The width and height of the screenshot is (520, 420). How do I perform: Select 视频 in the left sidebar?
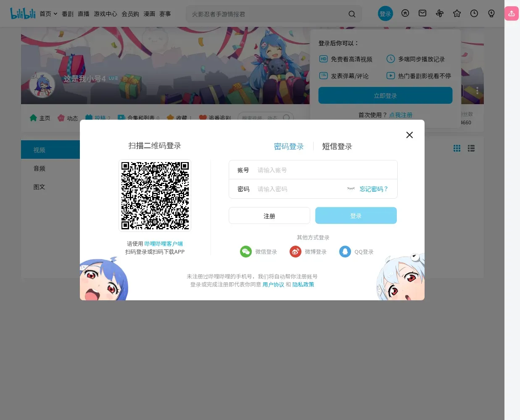pyautogui.click(x=50, y=150)
